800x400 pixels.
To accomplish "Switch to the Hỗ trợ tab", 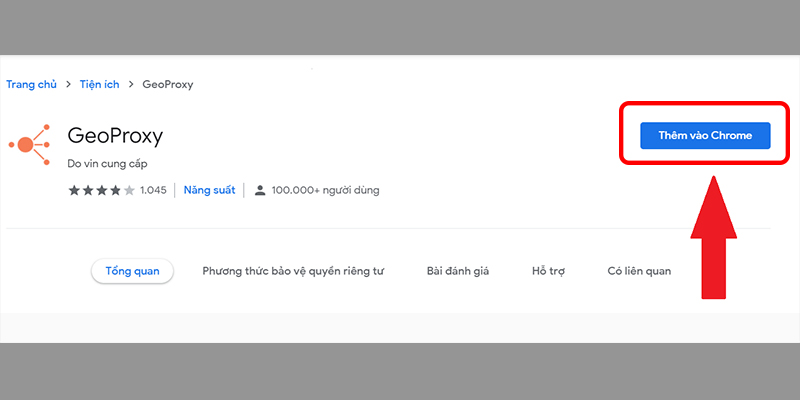I will coord(548,271).
